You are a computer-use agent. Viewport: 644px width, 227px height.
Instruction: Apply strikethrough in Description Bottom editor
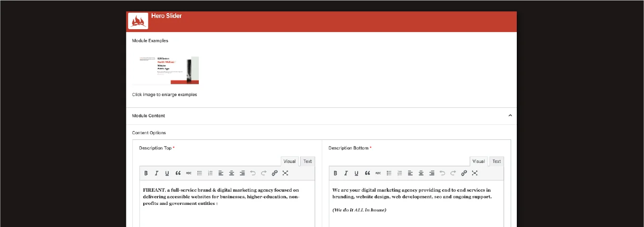pos(378,173)
